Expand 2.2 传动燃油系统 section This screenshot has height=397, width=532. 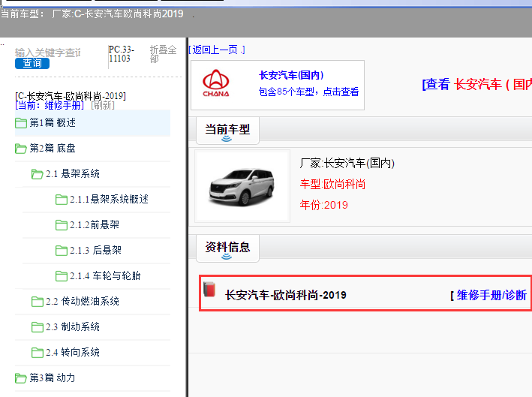tap(83, 301)
